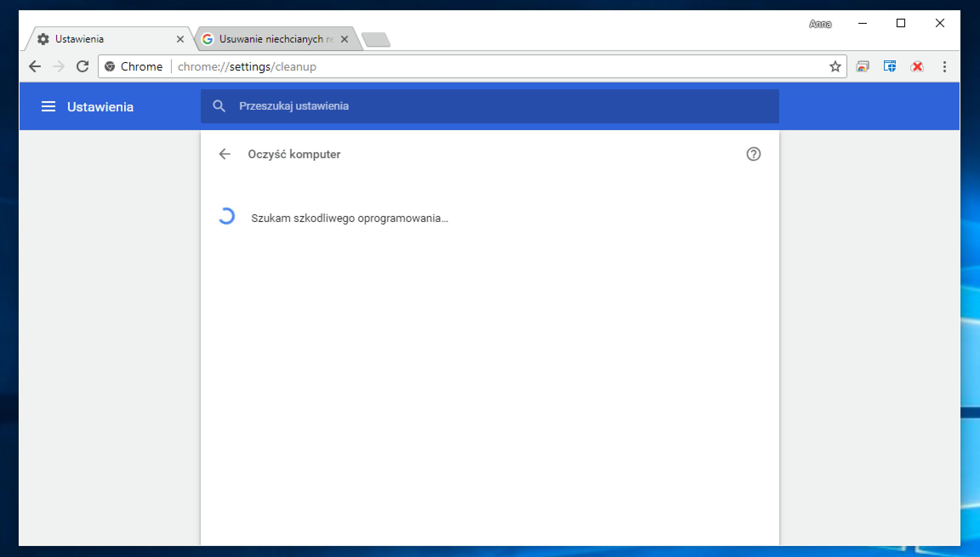Click the cast-style extension icon in toolbar
Image resolution: width=980 pixels, height=557 pixels.
pos(863,66)
